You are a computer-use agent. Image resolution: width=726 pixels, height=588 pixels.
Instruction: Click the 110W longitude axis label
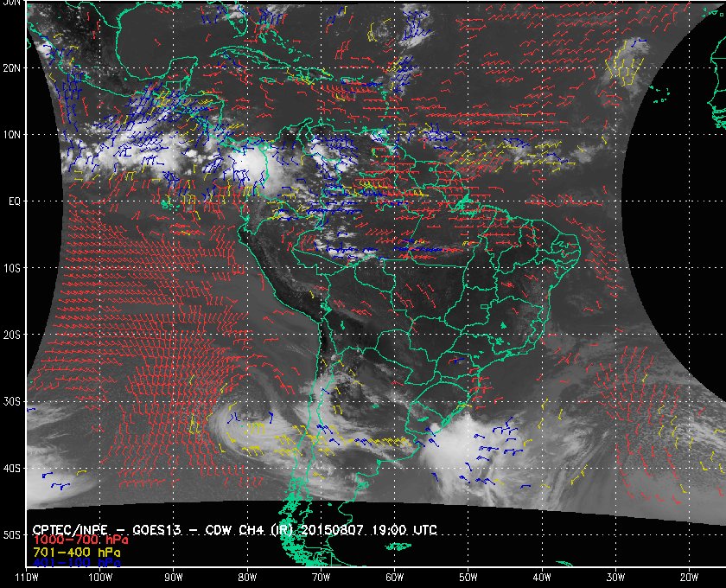(x=27, y=577)
